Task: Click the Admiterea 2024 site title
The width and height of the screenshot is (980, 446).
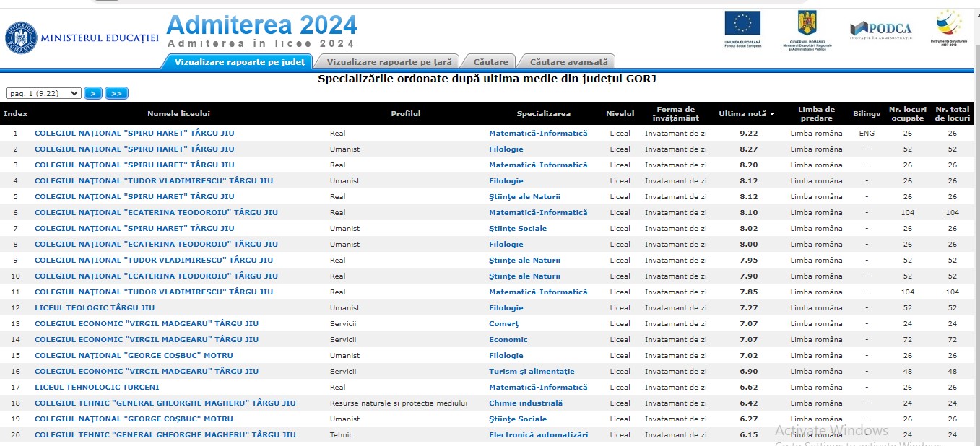Action: [261, 26]
